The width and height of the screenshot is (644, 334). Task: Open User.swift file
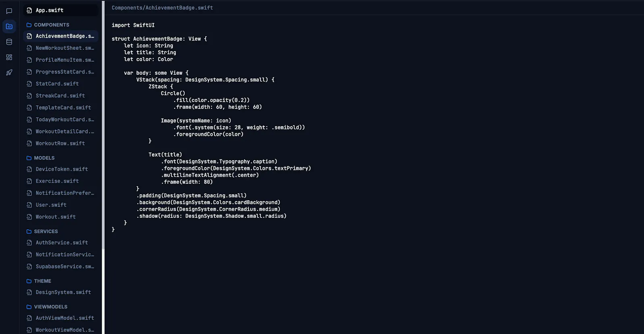point(60,205)
